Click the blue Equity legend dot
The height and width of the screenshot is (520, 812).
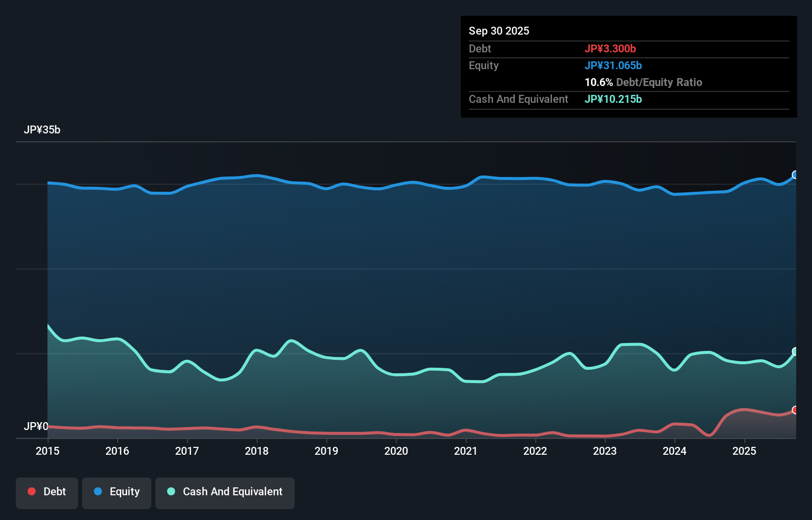pos(98,491)
